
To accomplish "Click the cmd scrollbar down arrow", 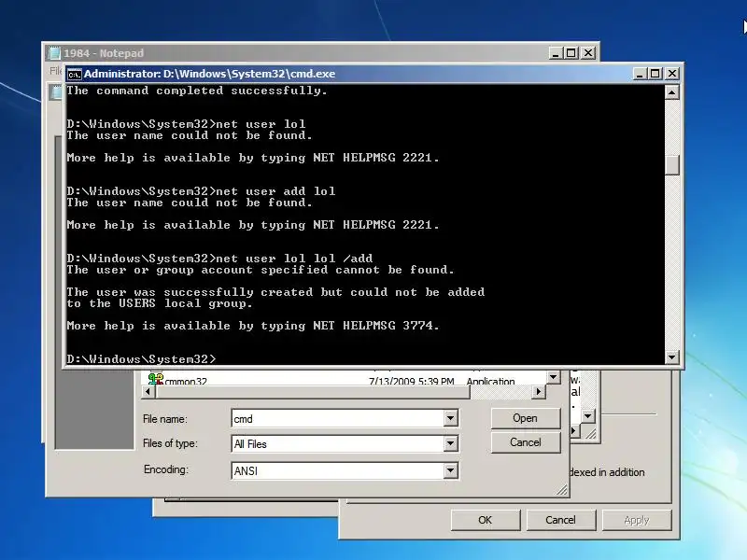I will pos(671,357).
